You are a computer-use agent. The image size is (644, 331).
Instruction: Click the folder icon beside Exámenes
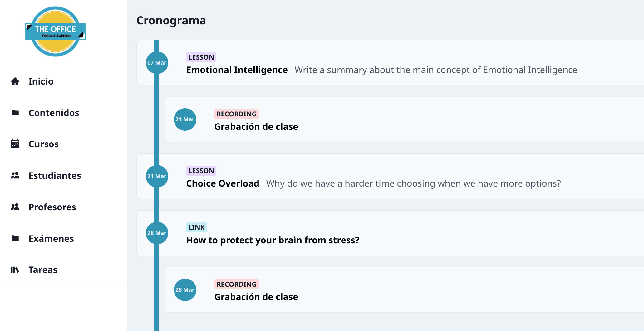click(x=15, y=238)
